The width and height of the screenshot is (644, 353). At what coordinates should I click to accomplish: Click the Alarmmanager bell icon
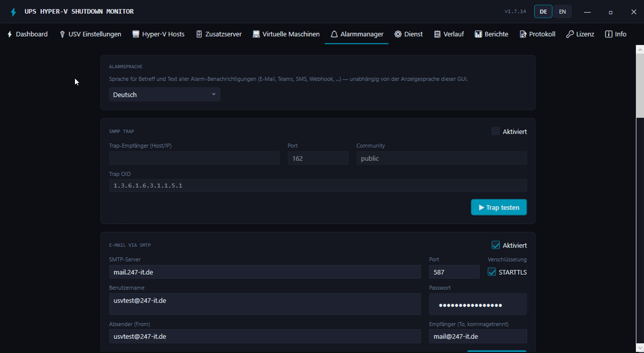(x=334, y=34)
